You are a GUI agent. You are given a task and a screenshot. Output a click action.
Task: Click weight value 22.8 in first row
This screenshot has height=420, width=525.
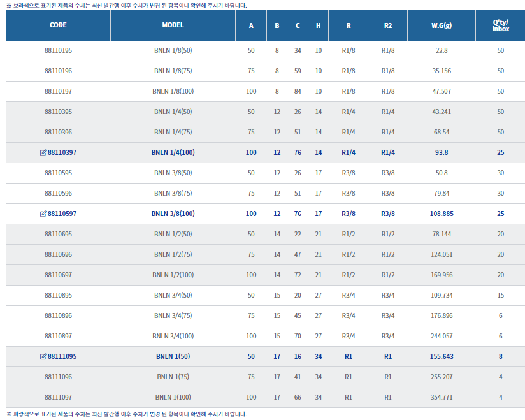click(x=441, y=51)
